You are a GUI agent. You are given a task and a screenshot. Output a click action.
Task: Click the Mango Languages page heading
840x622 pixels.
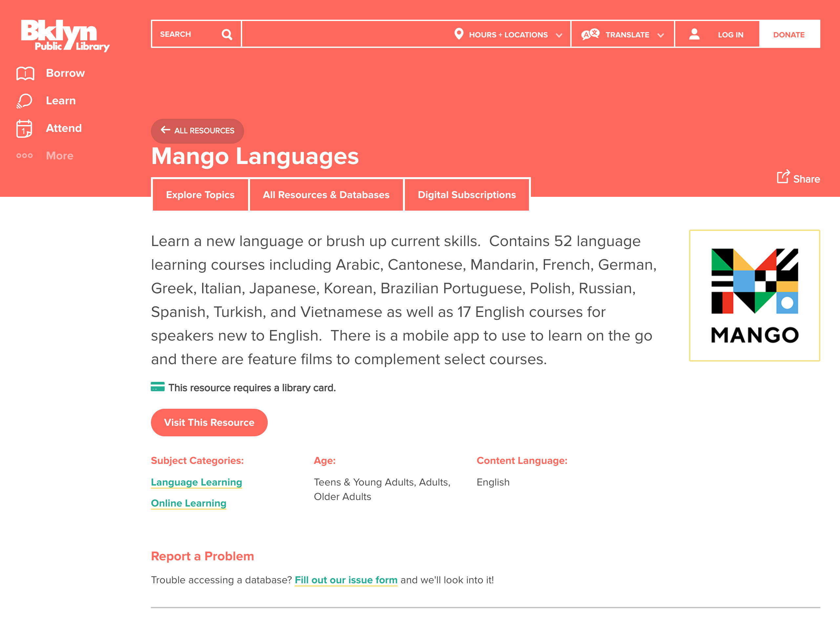255,156
